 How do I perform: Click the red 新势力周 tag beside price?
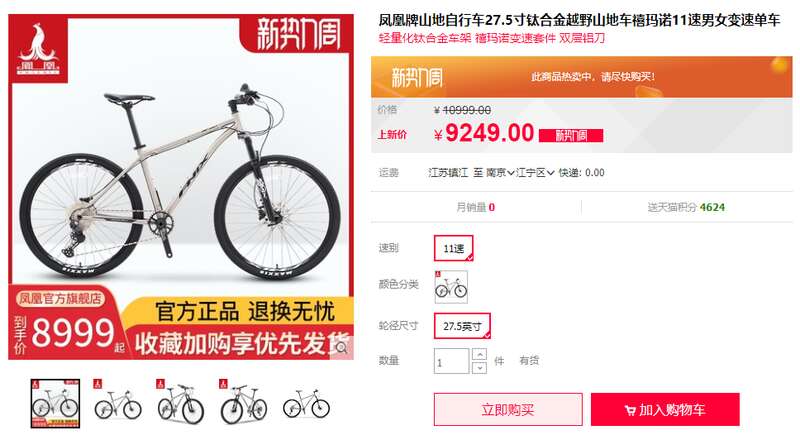pyautogui.click(x=571, y=135)
